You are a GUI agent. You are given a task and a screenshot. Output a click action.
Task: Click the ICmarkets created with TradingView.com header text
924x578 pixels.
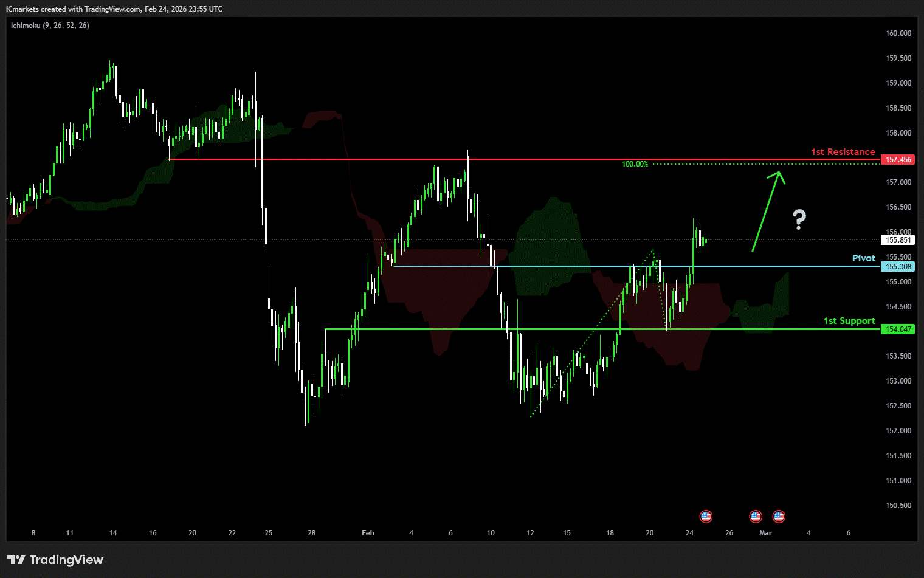114,9
